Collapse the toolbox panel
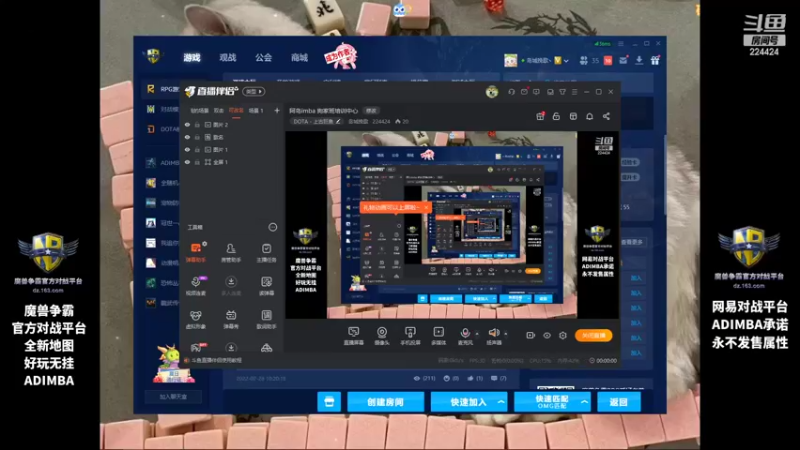Viewport: 800px width, 450px height. click(x=273, y=227)
